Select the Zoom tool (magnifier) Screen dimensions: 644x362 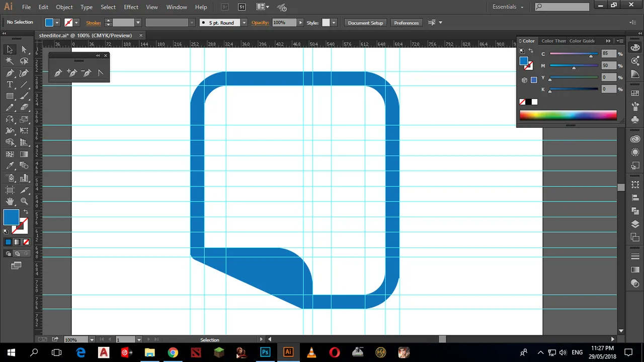24,201
